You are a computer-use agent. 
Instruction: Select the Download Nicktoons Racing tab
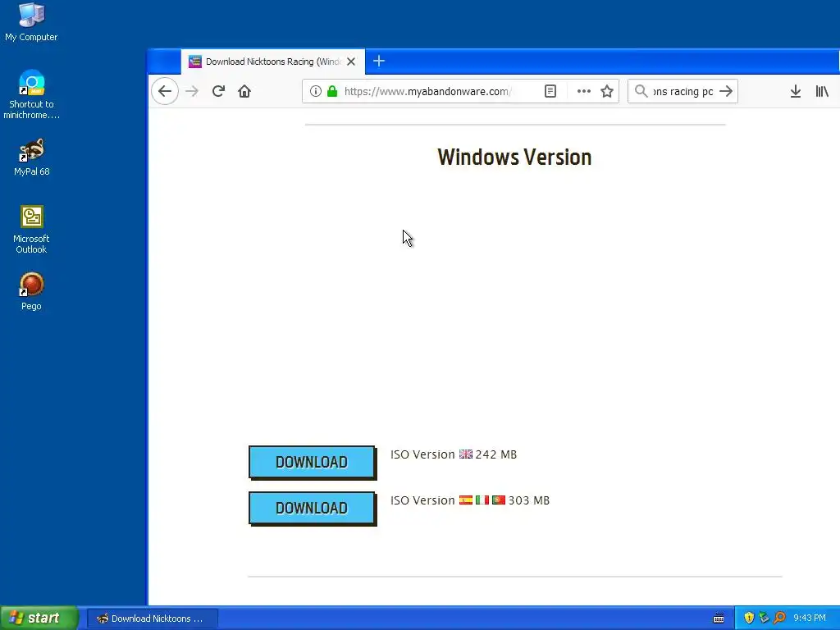(x=272, y=62)
